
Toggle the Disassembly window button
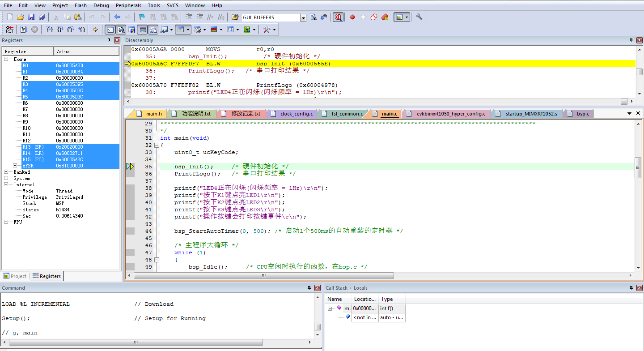pyautogui.click(x=121, y=30)
